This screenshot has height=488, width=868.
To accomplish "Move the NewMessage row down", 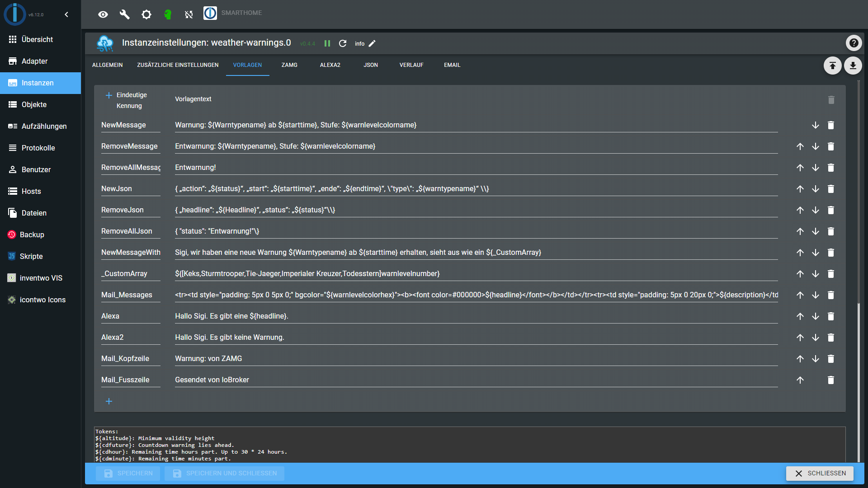I will click(x=816, y=125).
